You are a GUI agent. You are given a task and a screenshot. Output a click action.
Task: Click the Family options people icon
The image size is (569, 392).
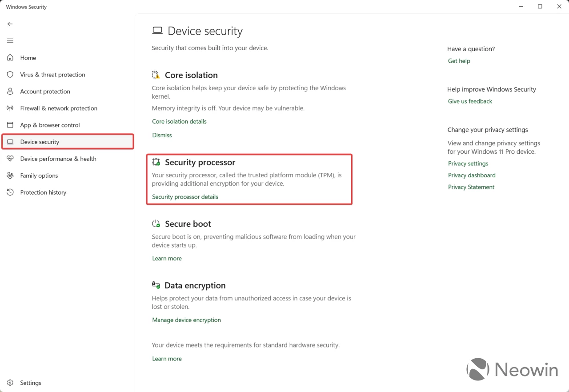click(x=10, y=176)
